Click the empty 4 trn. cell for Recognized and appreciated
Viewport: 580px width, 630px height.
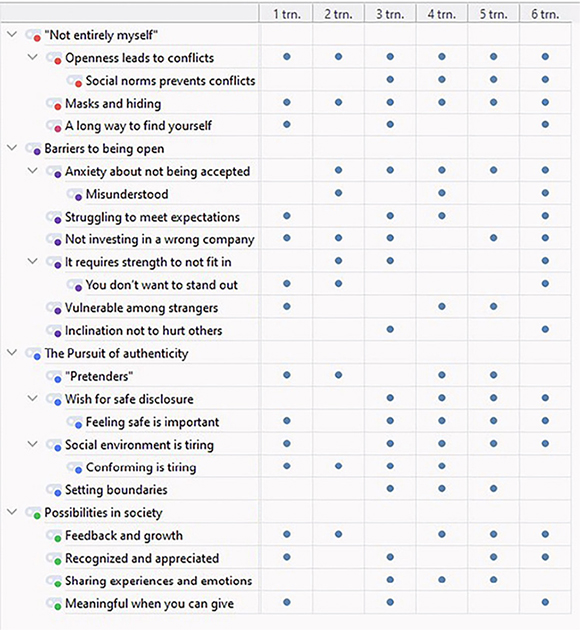442,557
